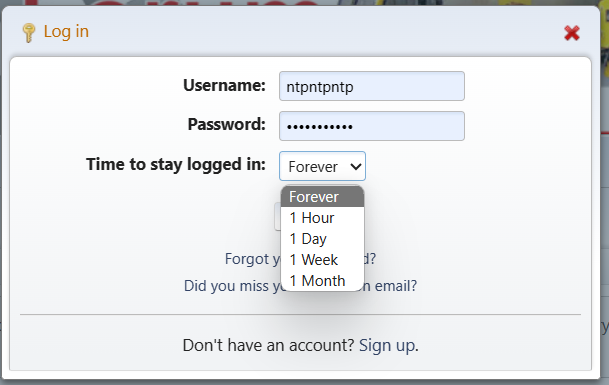Click the Time to stay logged in label

tap(176, 164)
